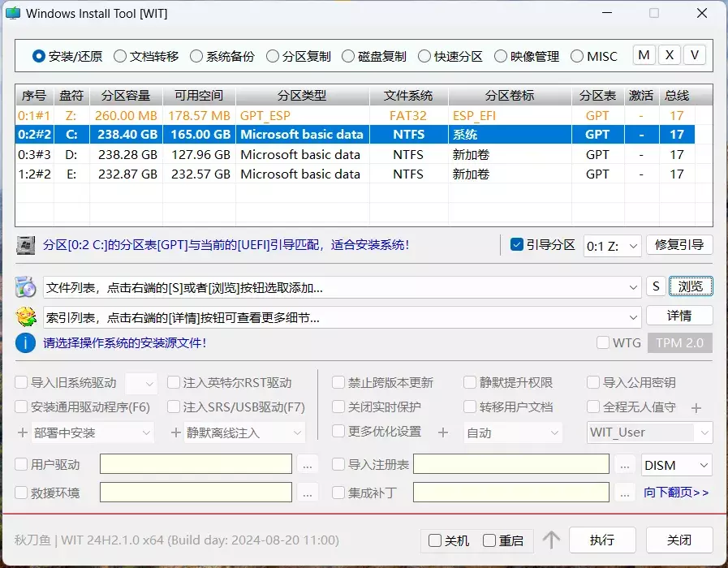The height and width of the screenshot is (568, 728).
Task: Open the WIT_User dropdown
Action: point(649,432)
